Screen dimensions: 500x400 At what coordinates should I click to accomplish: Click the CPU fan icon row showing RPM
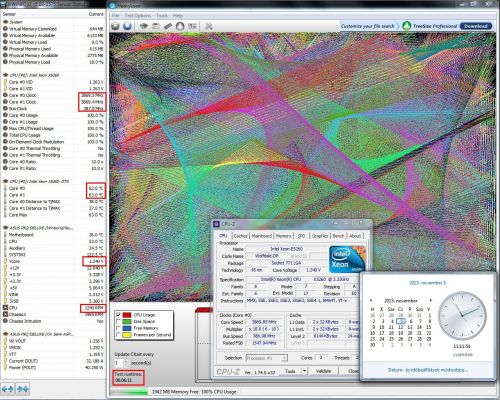pyautogui.click(x=5, y=308)
